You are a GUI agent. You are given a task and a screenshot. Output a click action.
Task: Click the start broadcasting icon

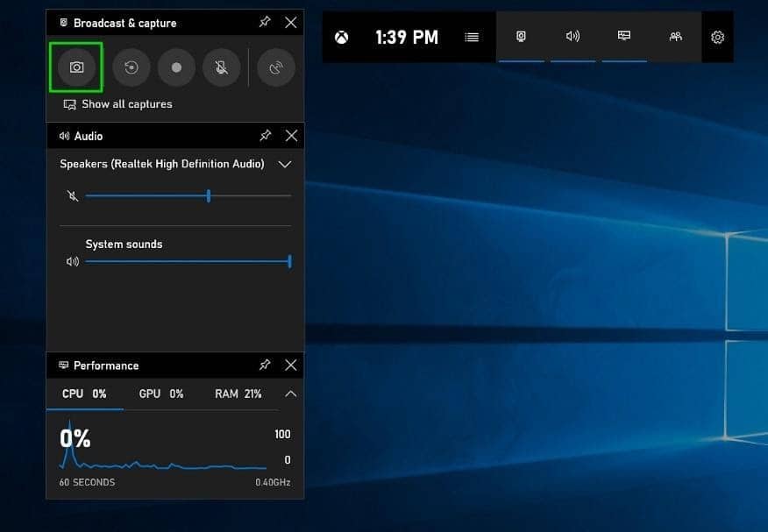pyautogui.click(x=276, y=67)
